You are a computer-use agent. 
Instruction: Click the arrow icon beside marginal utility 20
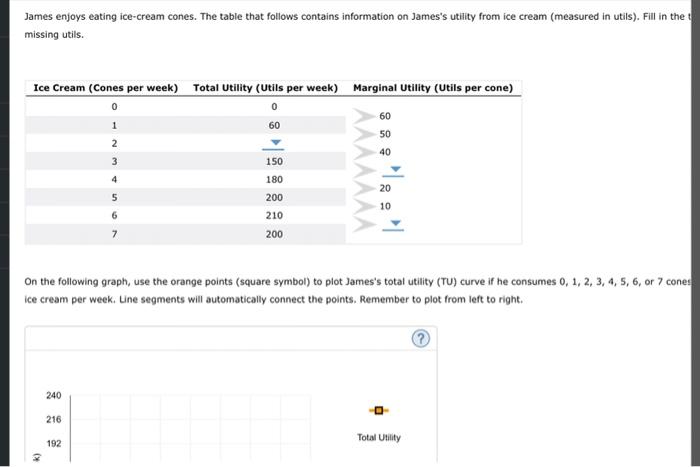pyautogui.click(x=364, y=188)
